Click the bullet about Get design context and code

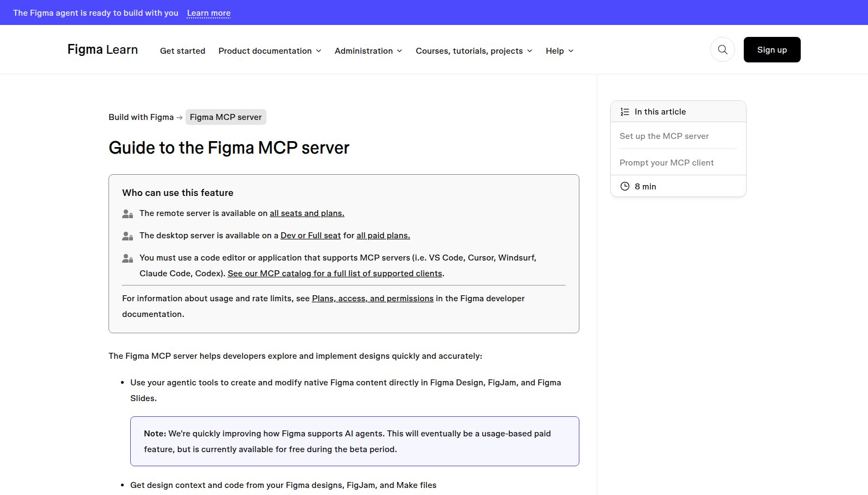[x=283, y=485]
